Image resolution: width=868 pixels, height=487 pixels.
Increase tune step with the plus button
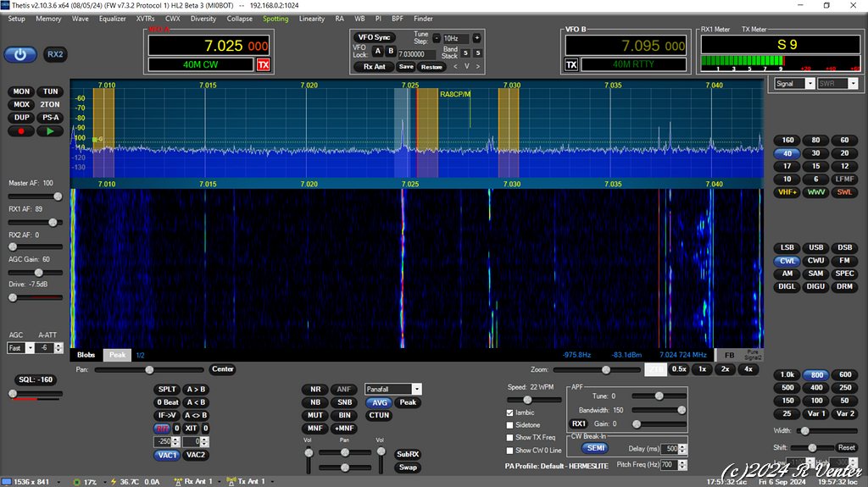476,38
